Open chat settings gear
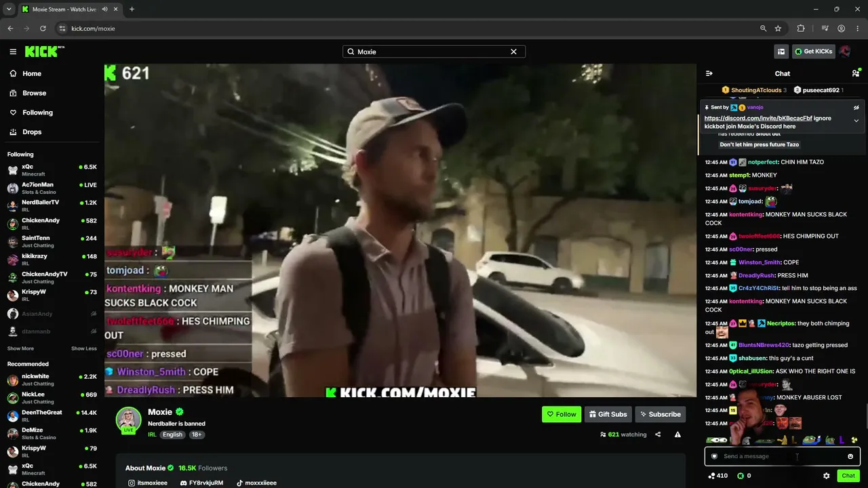This screenshot has height=488, width=868. point(826,476)
